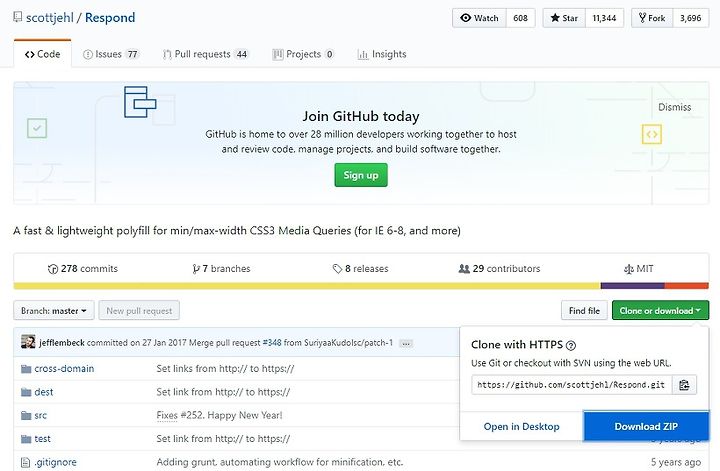
Task: Open the Respond repository name link
Action: [110, 17]
